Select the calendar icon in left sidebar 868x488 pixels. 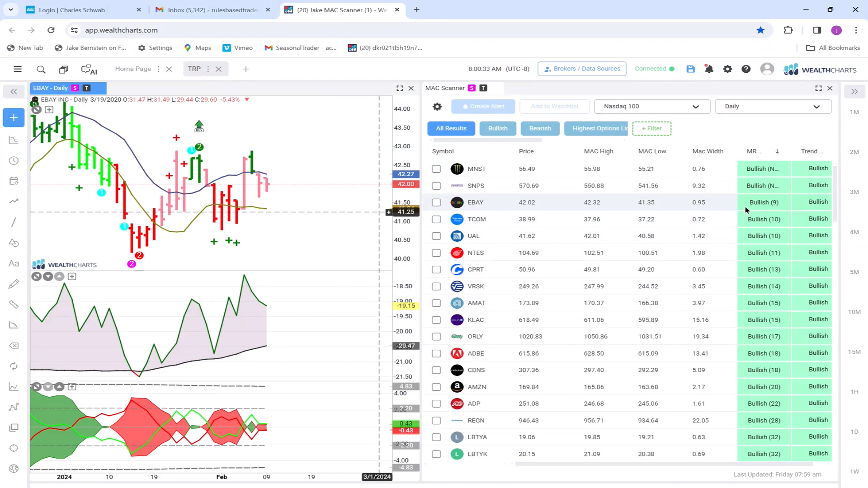point(14,181)
